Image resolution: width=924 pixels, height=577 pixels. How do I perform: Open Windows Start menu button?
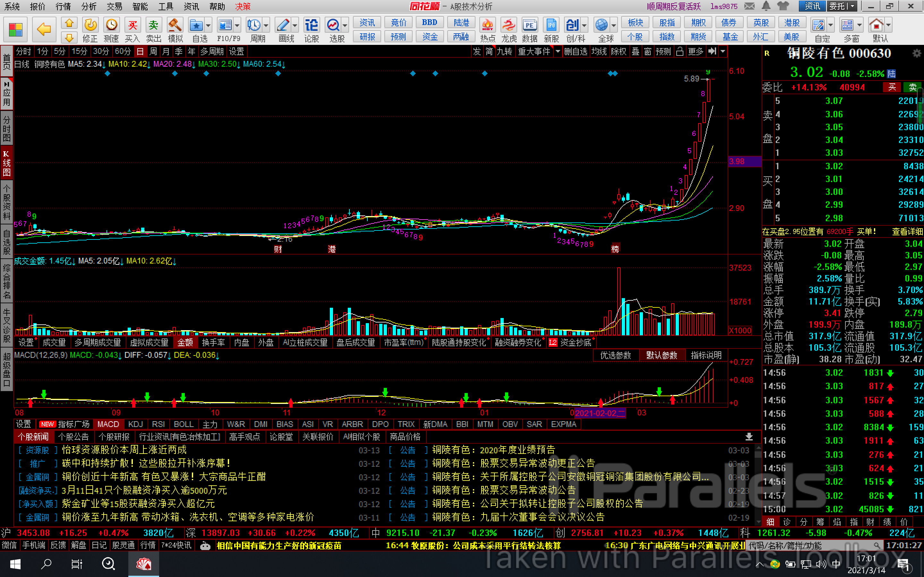pyautogui.click(x=15, y=564)
